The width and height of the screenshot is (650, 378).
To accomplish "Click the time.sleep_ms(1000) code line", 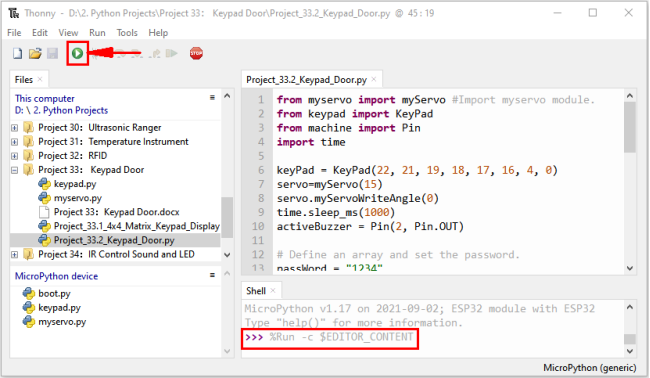I will [336, 213].
